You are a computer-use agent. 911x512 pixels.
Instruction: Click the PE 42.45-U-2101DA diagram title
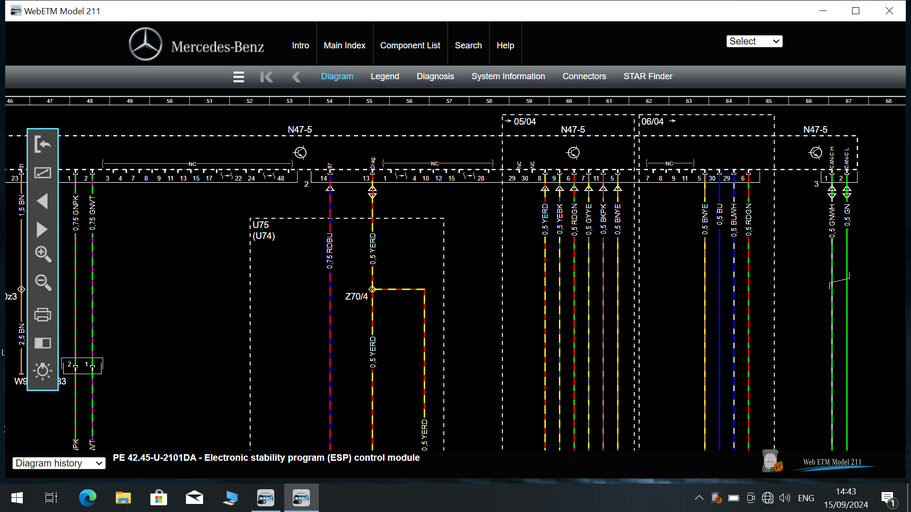[266, 457]
